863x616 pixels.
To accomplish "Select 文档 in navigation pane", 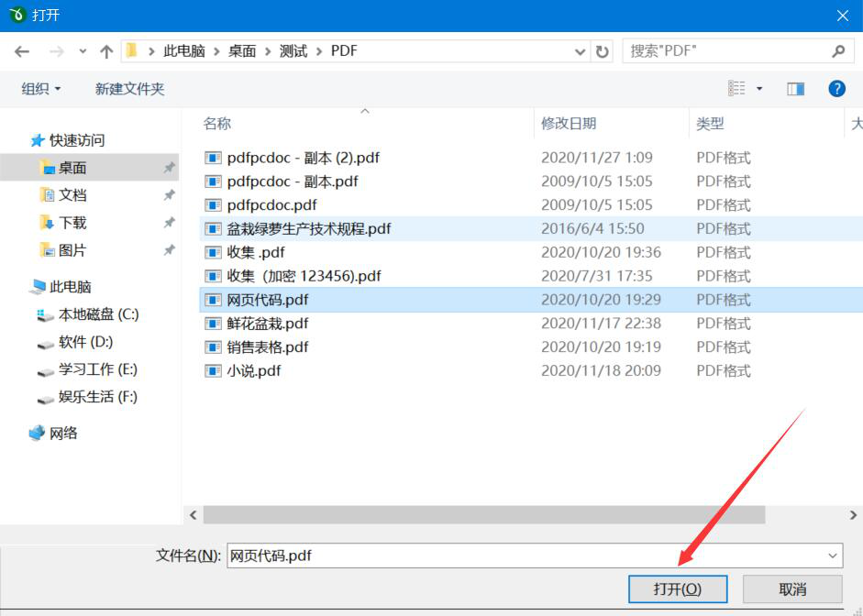I will (72, 195).
